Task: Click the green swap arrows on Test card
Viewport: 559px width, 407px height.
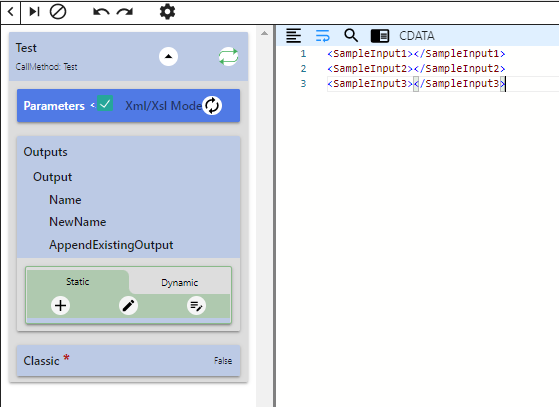Action: pyautogui.click(x=229, y=56)
